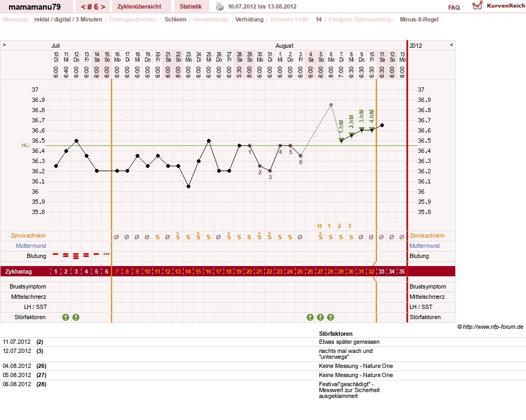
Task: Click note 'Etwas später gemessen'
Action: tap(349, 342)
